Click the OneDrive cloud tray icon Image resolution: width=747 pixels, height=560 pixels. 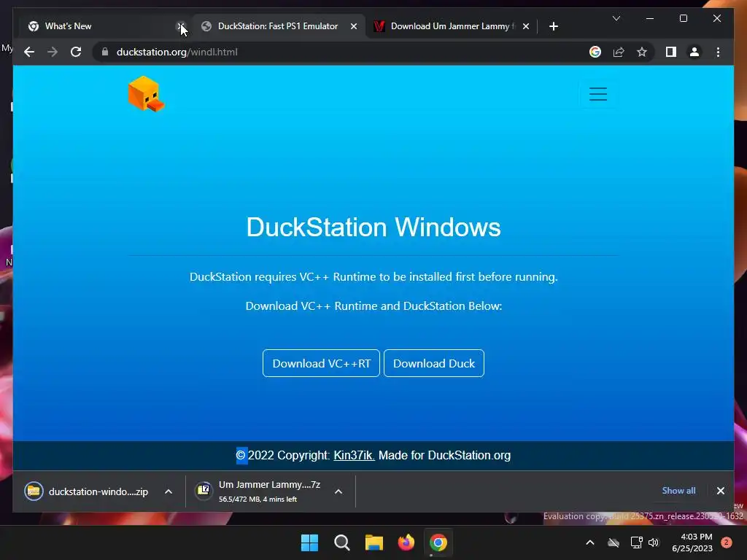click(x=614, y=542)
